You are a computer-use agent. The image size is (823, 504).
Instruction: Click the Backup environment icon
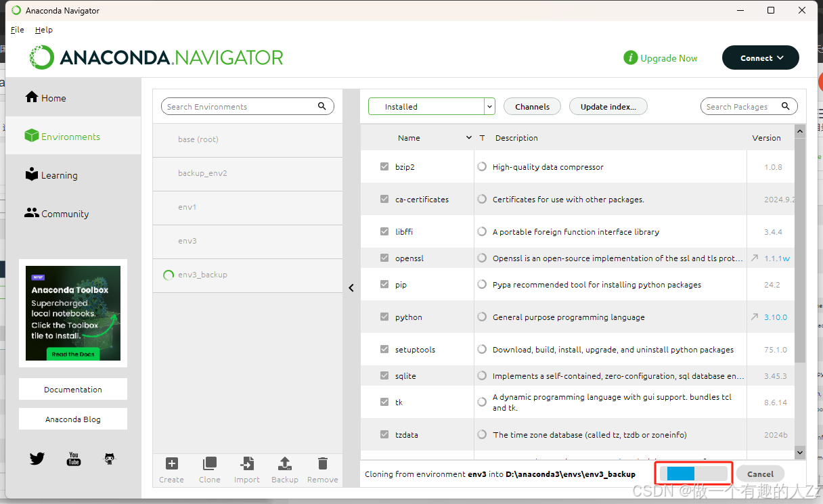coord(285,463)
